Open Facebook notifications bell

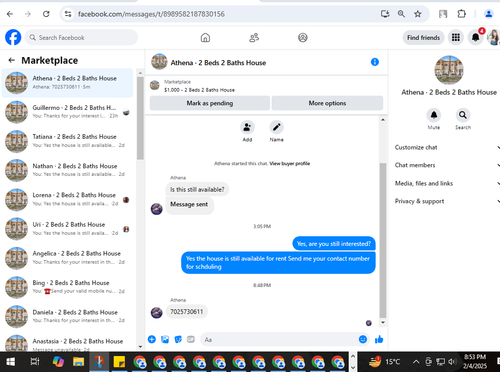pos(476,37)
